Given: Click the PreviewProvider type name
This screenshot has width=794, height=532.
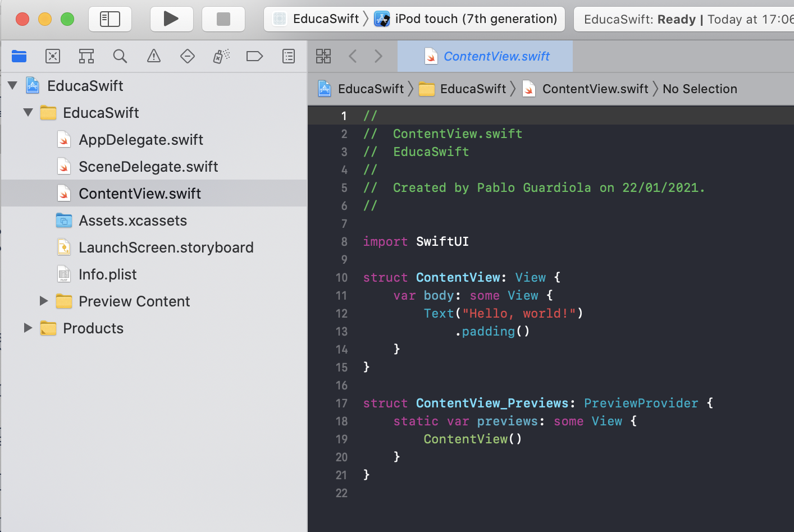Looking at the screenshot, I should (641, 403).
